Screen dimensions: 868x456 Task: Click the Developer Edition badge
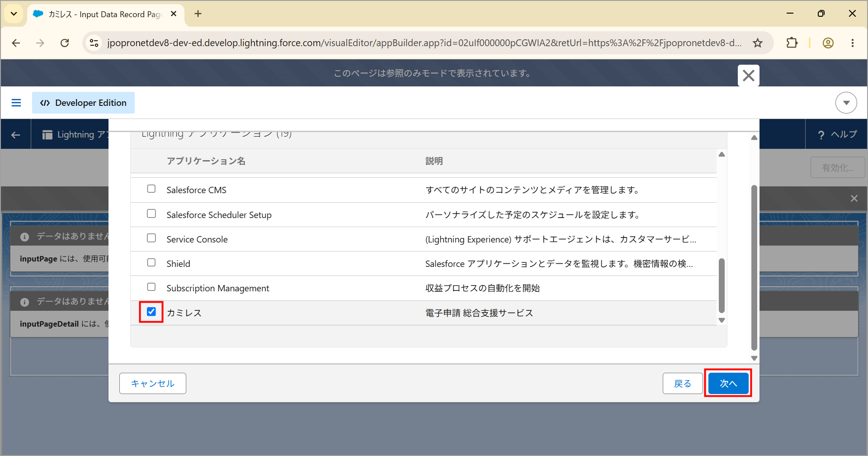(83, 103)
